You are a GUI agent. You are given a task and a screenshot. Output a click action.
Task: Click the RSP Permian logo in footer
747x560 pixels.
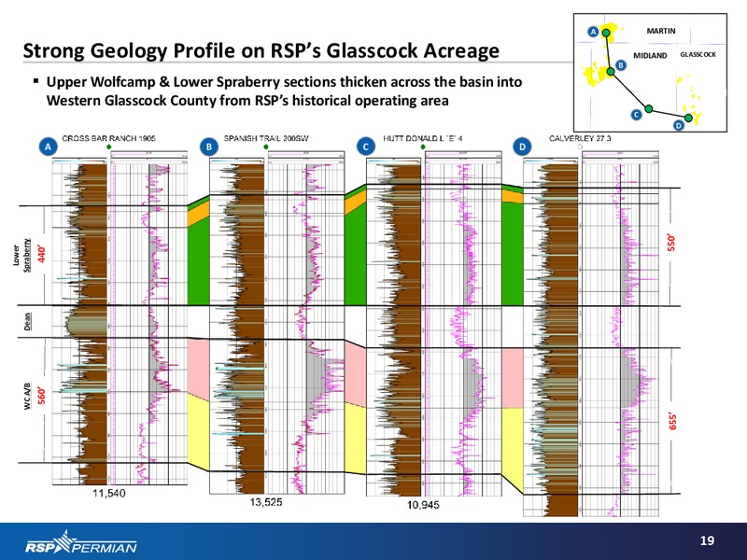[81, 542]
